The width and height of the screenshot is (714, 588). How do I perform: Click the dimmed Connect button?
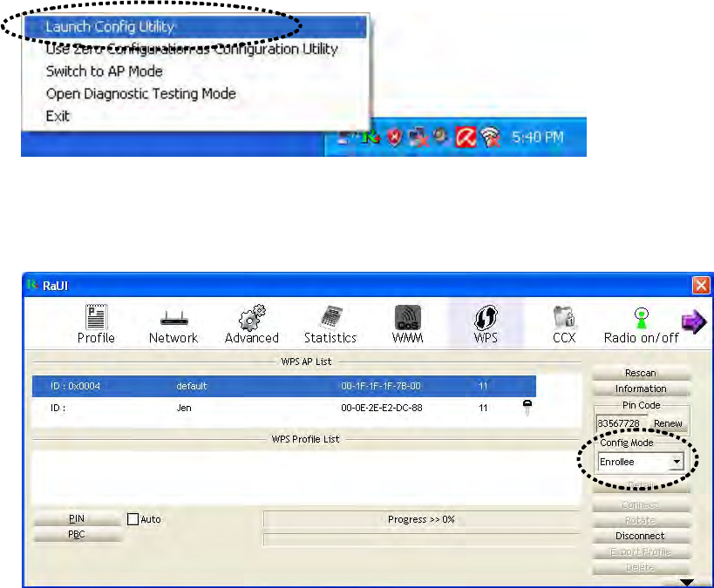(x=641, y=504)
